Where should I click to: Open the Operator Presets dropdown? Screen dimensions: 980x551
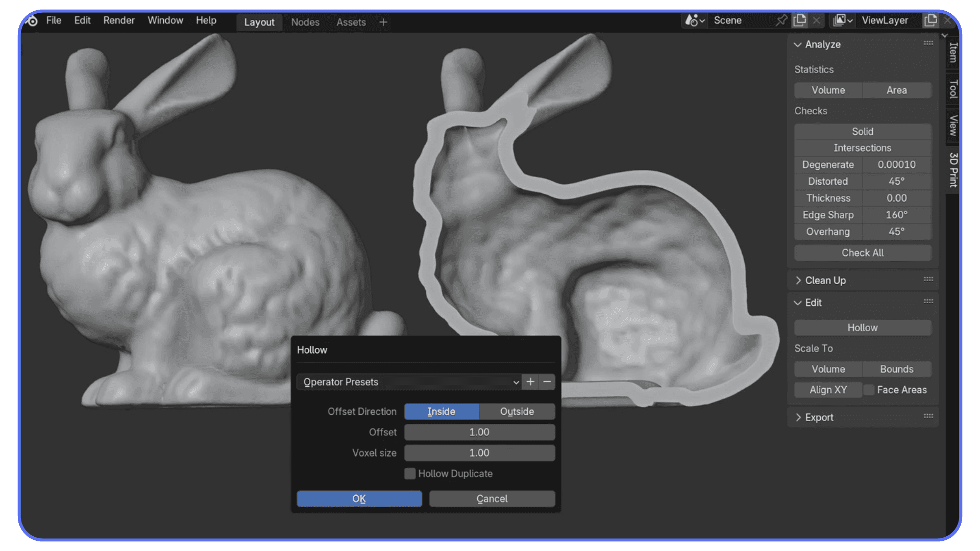[409, 382]
